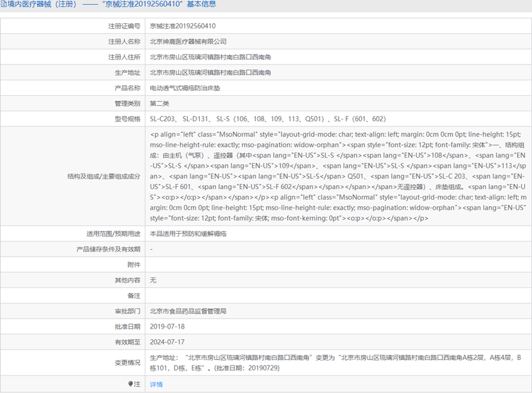Click the 变更情况 change description text
The width and height of the screenshot is (532, 393).
(x=335, y=363)
